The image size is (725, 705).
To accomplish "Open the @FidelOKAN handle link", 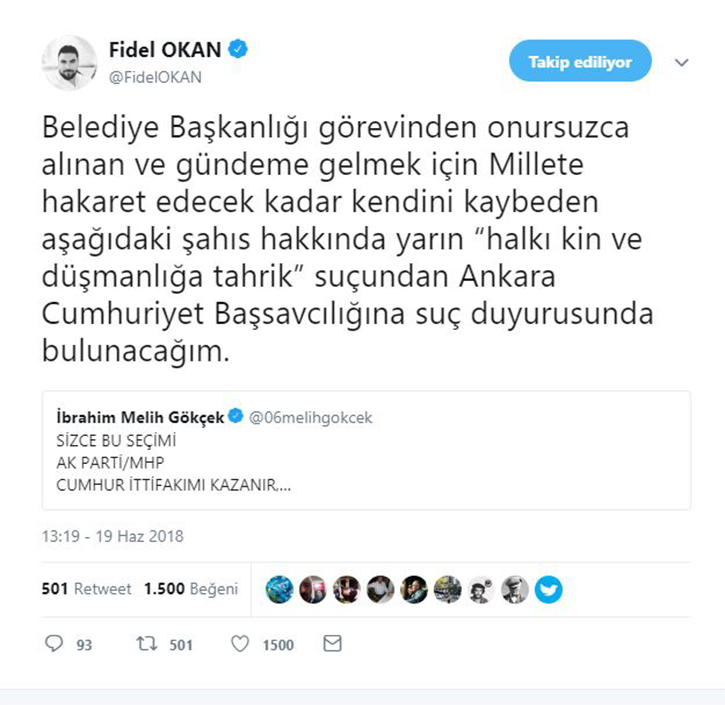I will (x=155, y=77).
